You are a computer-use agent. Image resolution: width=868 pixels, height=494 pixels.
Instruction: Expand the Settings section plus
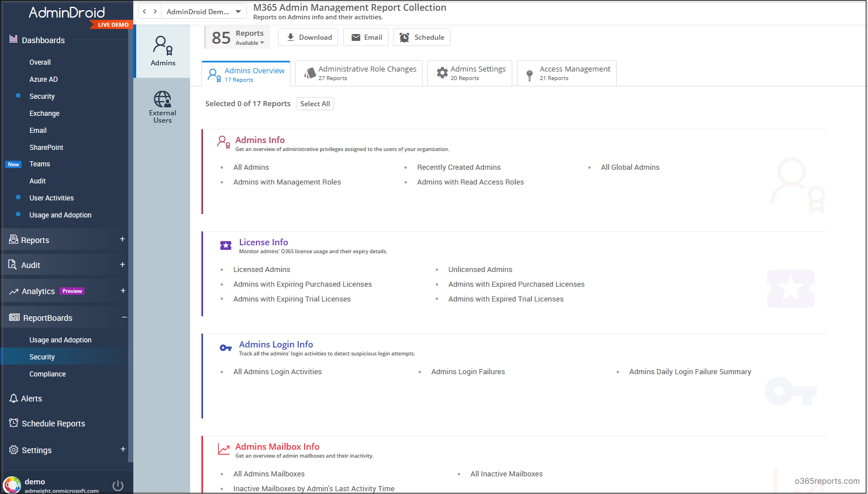(123, 449)
